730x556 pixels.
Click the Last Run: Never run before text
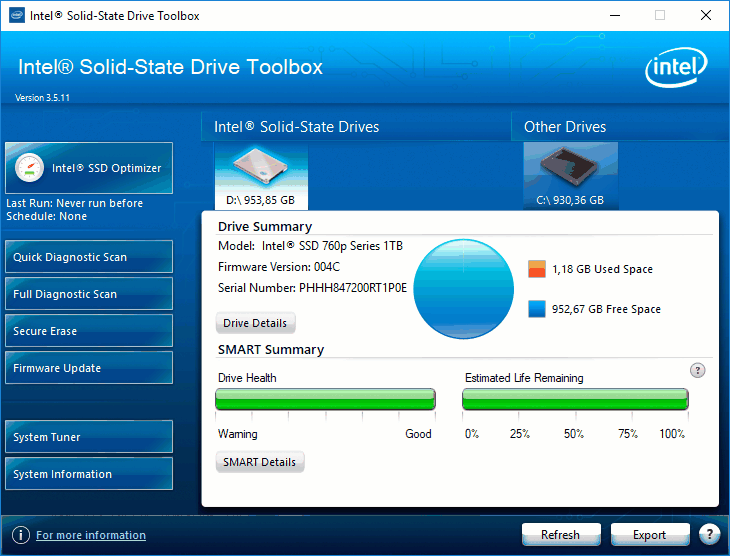74,203
